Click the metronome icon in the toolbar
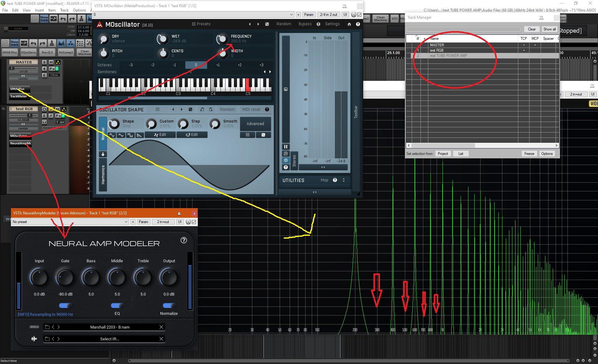 click(81, 19)
